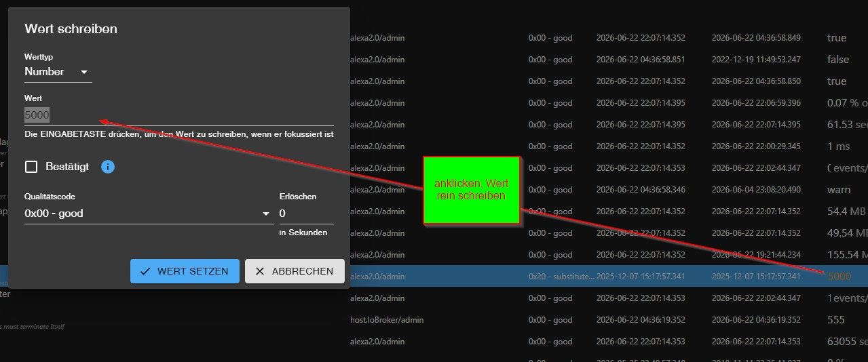The image size is (868, 362).
Task: Click the ABBRECHEN button
Action: pyautogui.click(x=295, y=271)
